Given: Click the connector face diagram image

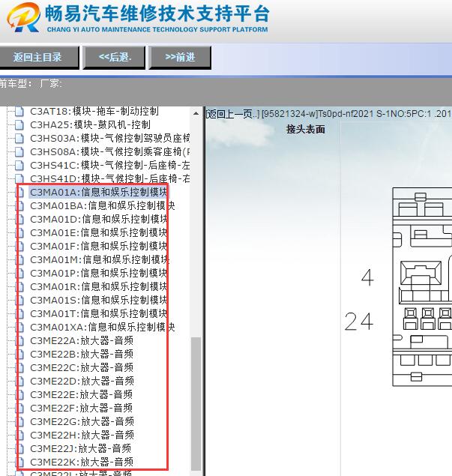Looking at the screenshot, I should tap(422, 286).
